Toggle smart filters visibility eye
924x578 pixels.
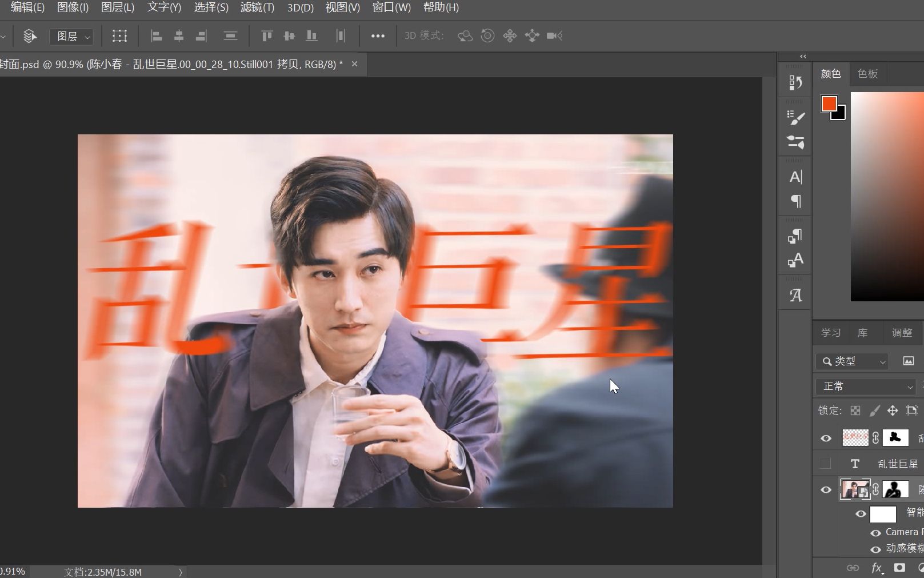pyautogui.click(x=861, y=514)
